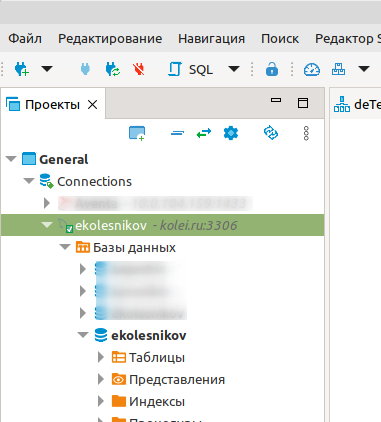
Task: Click the transaction lock icon
Action: 272,69
